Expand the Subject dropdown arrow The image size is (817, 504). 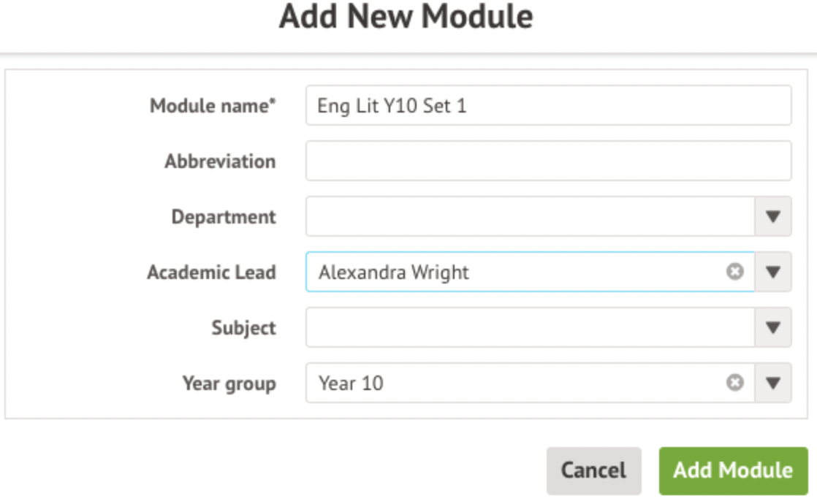[x=773, y=327]
